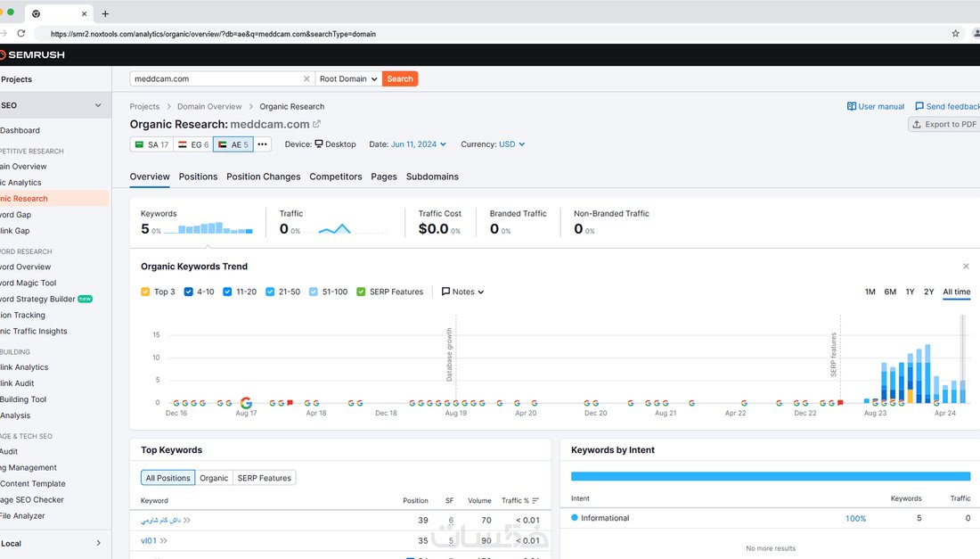Click the 100% Informational intent link
Screen dimensions: 980x559
point(855,518)
